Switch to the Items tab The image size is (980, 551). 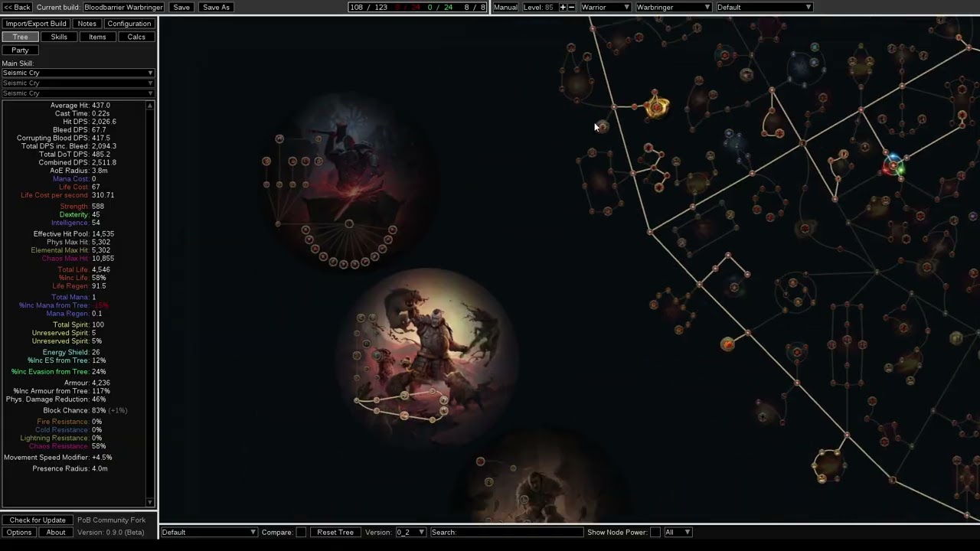click(x=97, y=37)
